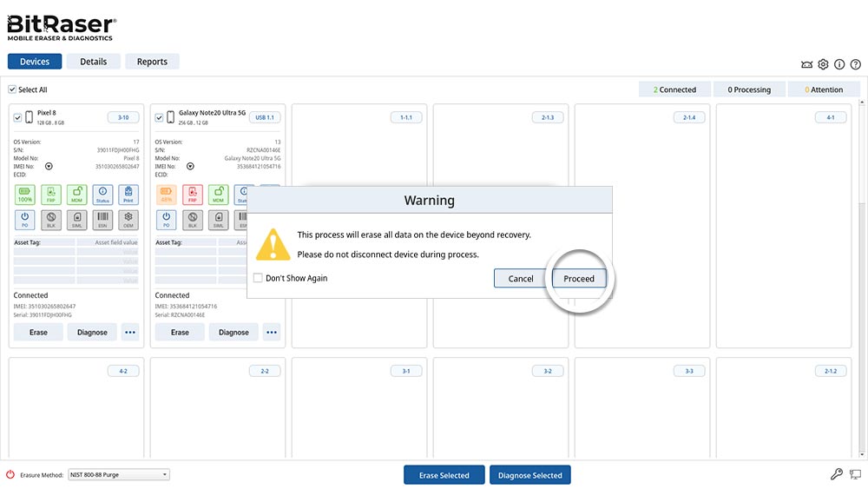Viewport: 868px width, 489px height.
Task: Click Diagnose on the Galaxy Note20 card
Action: click(233, 333)
